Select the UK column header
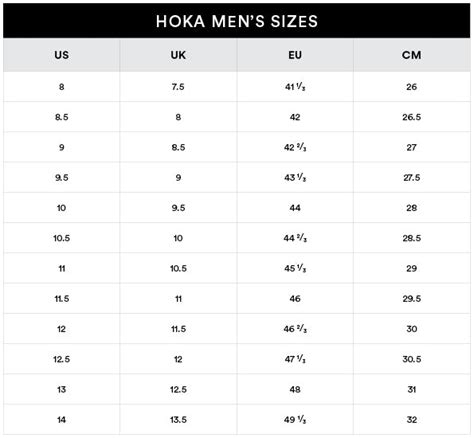The image size is (474, 438). [x=178, y=55]
